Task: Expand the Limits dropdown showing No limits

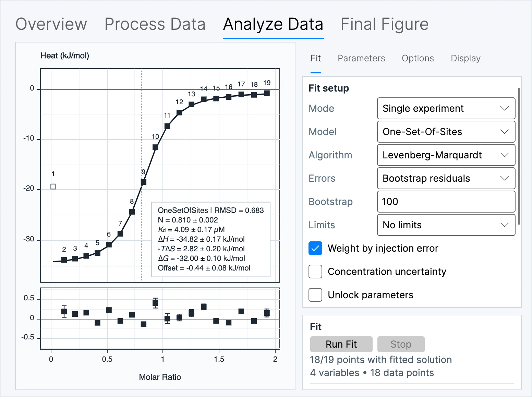Action: pyautogui.click(x=446, y=225)
